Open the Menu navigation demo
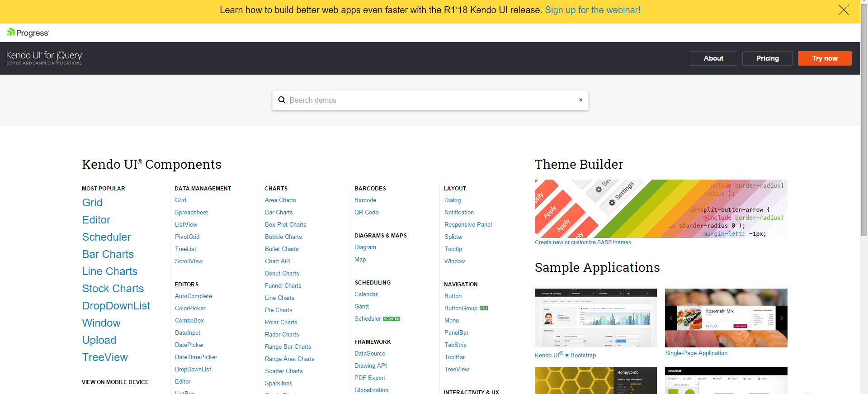The image size is (868, 394). click(451, 320)
